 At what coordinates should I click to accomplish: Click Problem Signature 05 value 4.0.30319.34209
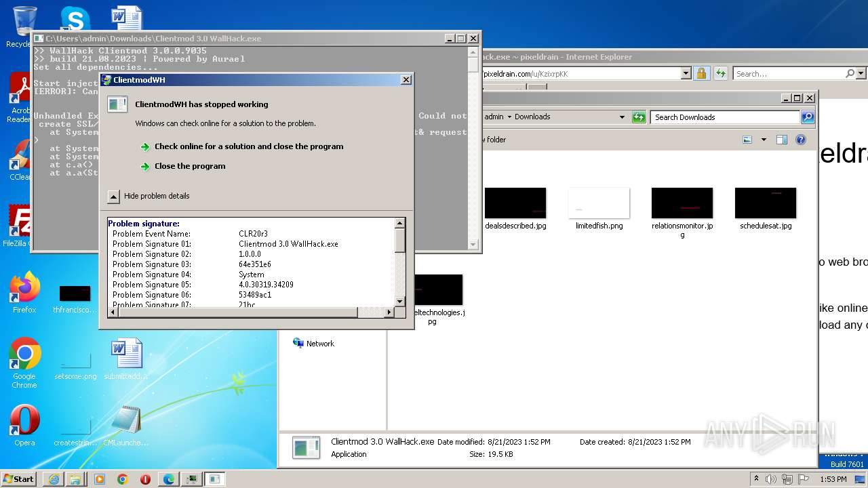[266, 285]
